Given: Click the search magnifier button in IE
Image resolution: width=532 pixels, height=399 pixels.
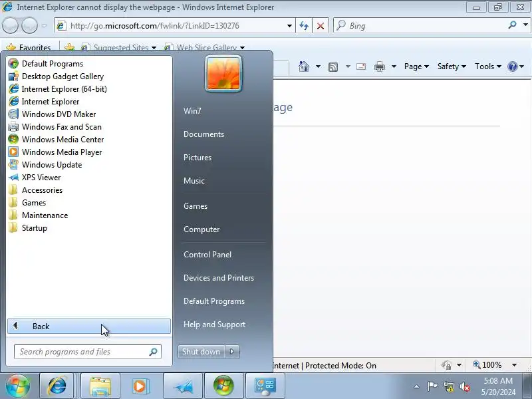Looking at the screenshot, I should click(x=512, y=25).
